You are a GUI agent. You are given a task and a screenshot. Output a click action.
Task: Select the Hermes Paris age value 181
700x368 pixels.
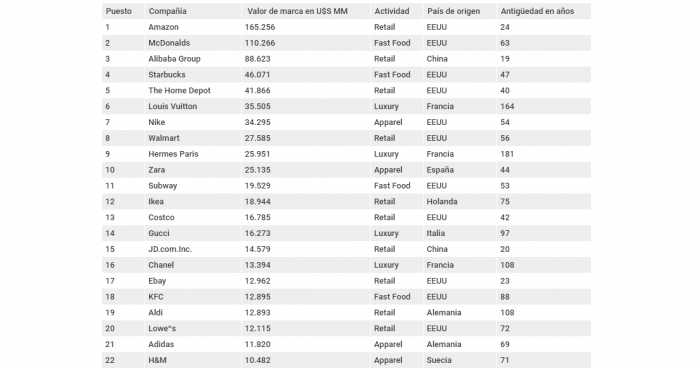click(x=507, y=154)
